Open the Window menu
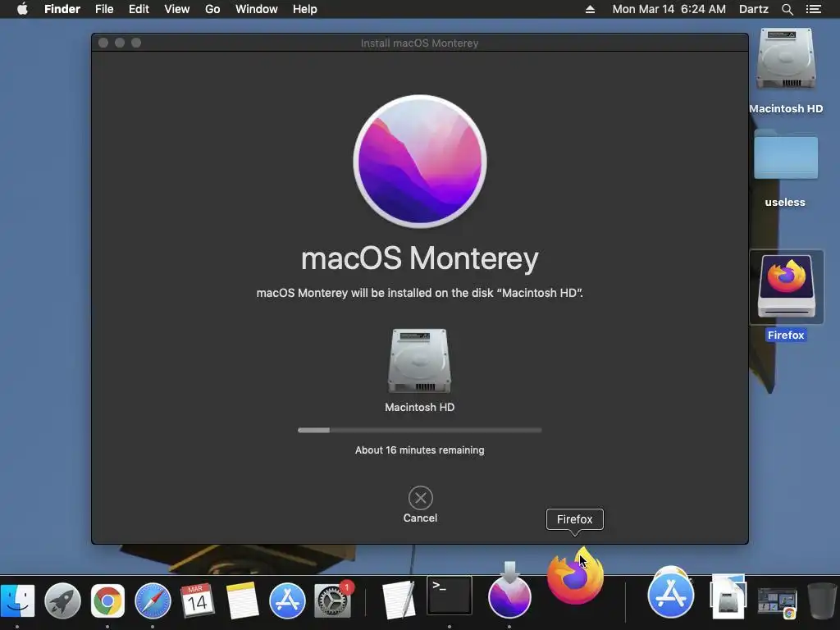 [257, 9]
